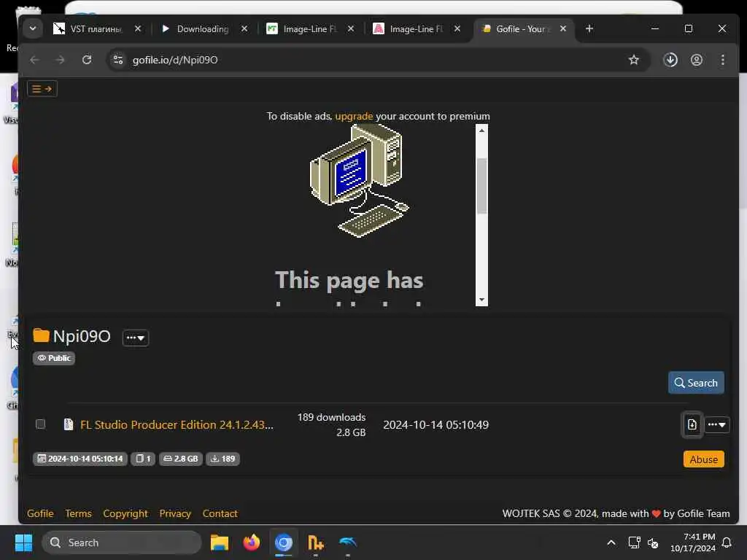This screenshot has height=560, width=747.
Task: Close the Gofile tab
Action: click(563, 29)
